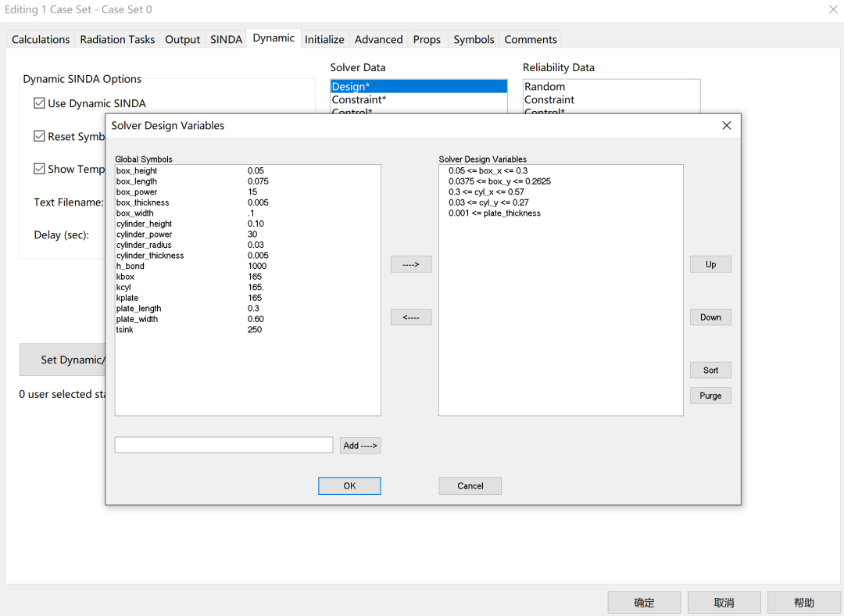Image resolution: width=844 pixels, height=616 pixels.
Task: Click the Up button
Action: click(710, 264)
